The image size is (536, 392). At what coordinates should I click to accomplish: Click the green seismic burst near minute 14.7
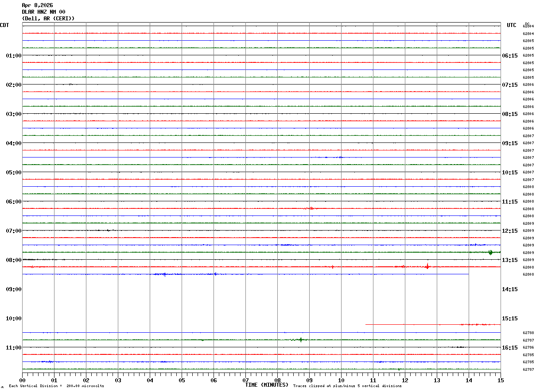click(x=490, y=252)
